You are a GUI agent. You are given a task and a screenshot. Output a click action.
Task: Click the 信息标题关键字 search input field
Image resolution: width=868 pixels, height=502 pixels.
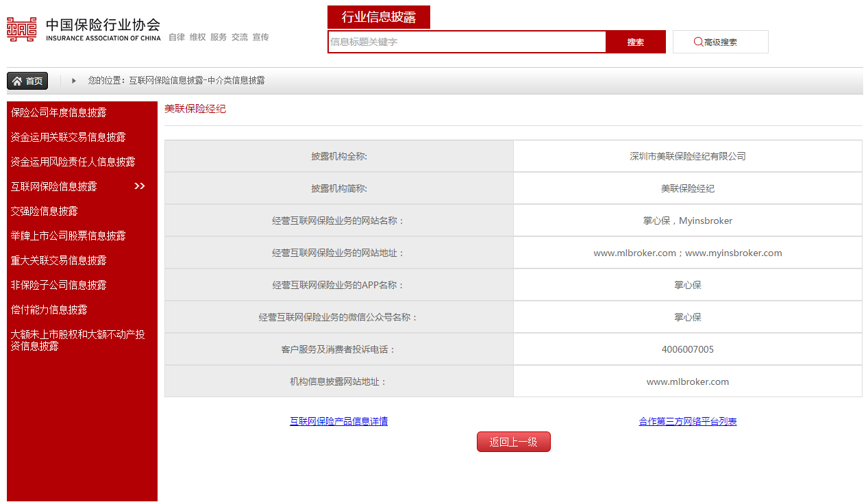coord(467,42)
